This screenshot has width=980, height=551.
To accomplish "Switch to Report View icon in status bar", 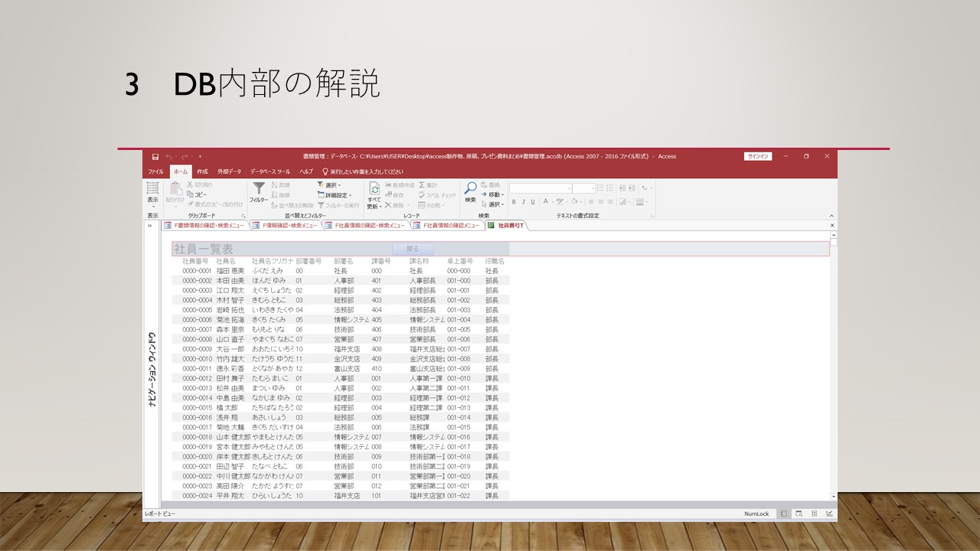I will [x=784, y=514].
